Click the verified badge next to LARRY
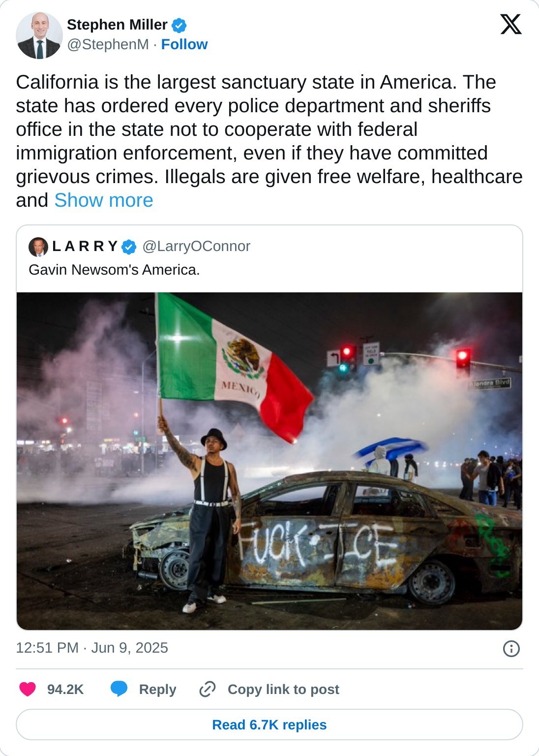The image size is (539, 756). coord(129,247)
